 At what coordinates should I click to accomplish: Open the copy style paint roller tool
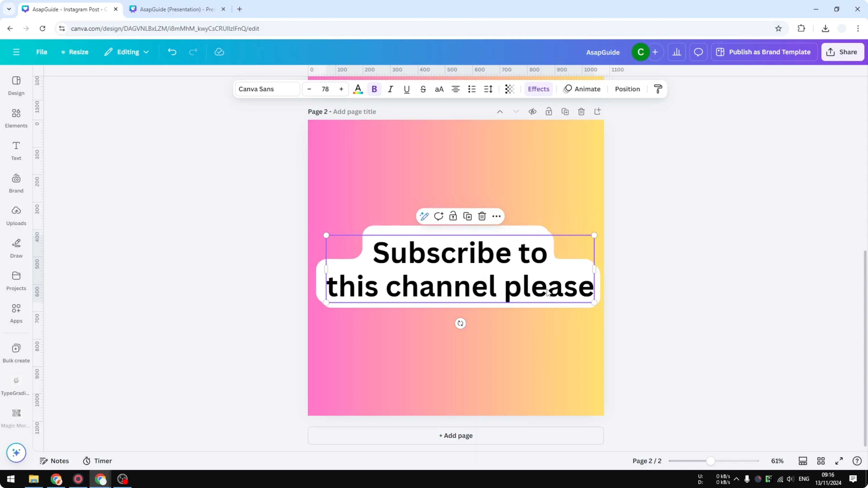tap(658, 89)
